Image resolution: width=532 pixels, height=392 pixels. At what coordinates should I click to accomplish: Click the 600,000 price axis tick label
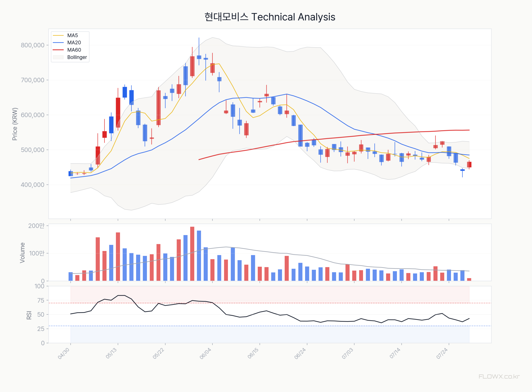(32, 115)
